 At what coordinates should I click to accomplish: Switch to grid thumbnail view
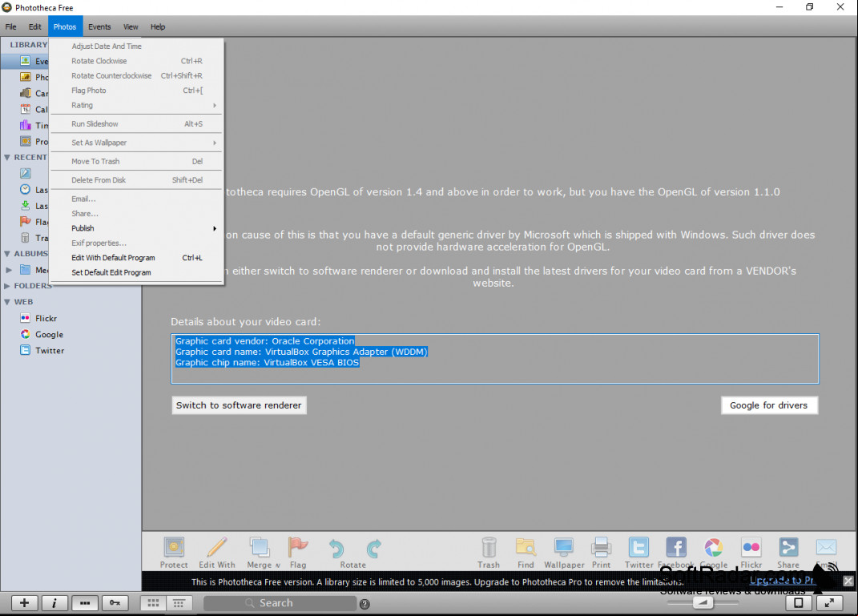(x=153, y=603)
